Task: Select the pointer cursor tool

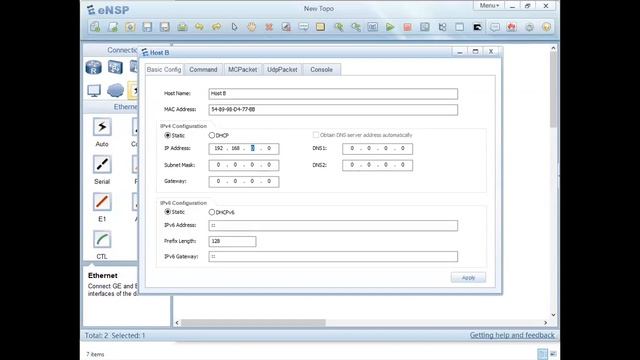Action: pyautogui.click(x=234, y=27)
